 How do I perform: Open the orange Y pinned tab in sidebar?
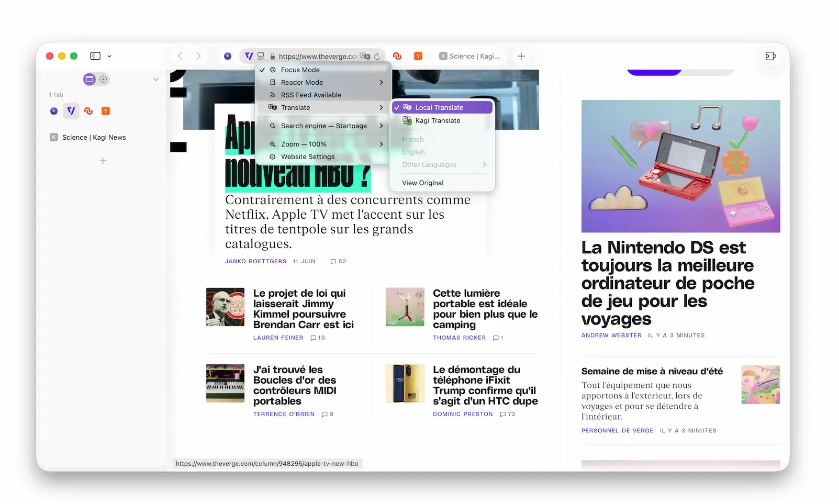[x=106, y=111]
